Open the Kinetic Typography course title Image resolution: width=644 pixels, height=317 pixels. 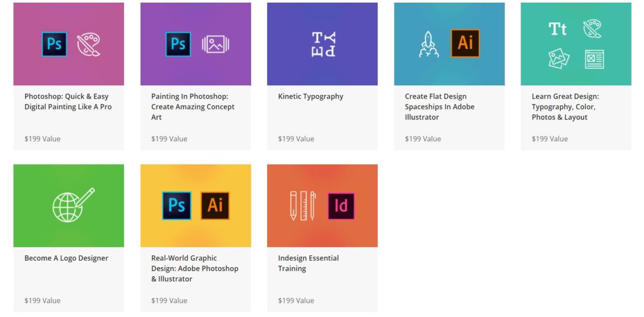coord(310,97)
